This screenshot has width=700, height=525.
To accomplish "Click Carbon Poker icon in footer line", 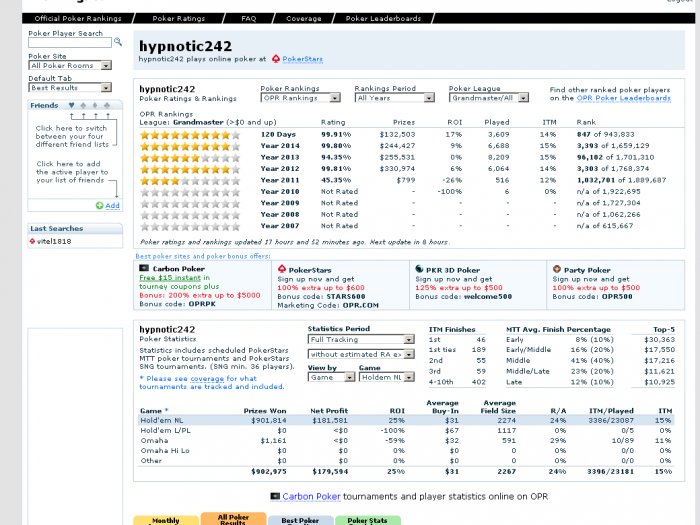I will 275,496.
